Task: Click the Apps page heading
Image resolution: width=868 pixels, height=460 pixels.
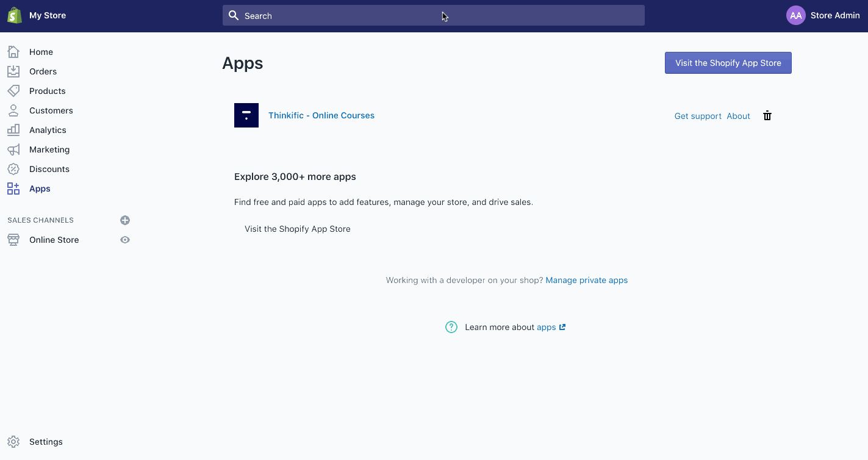Action: pos(243,63)
